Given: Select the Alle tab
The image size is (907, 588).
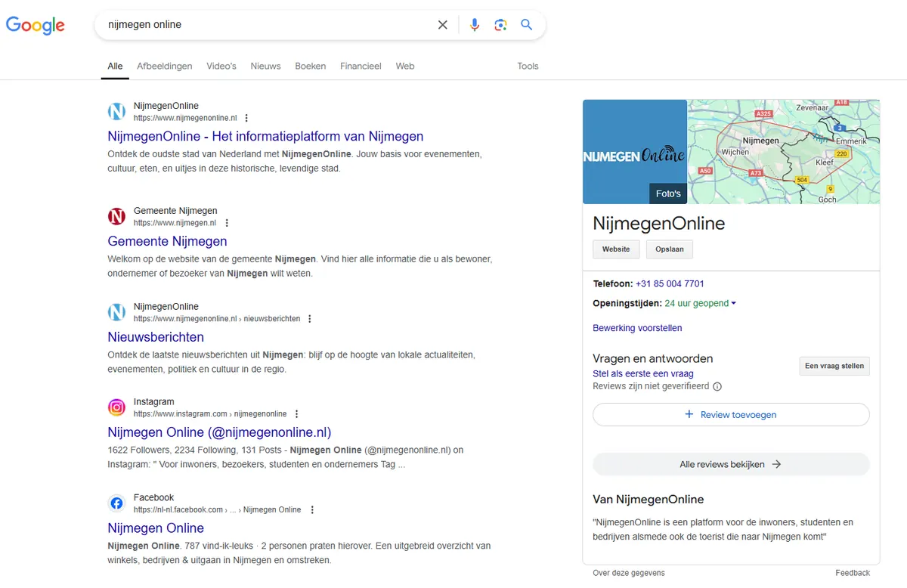Looking at the screenshot, I should [x=115, y=66].
